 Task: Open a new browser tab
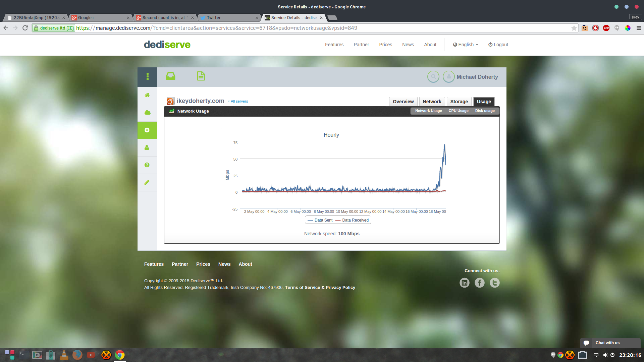point(332,18)
